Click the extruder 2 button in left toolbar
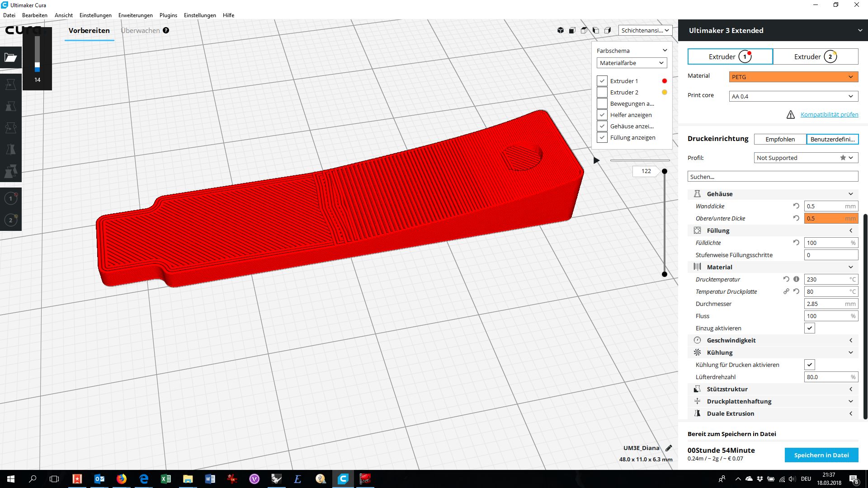 [11, 220]
